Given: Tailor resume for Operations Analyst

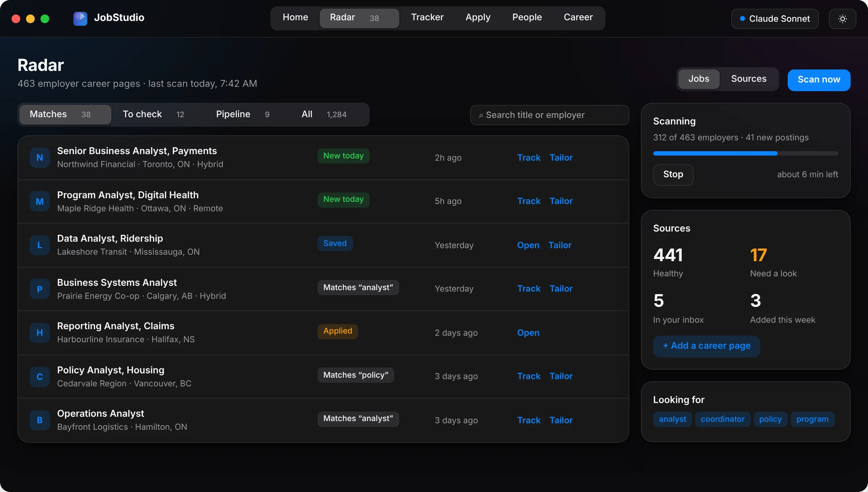Looking at the screenshot, I should tap(561, 420).
